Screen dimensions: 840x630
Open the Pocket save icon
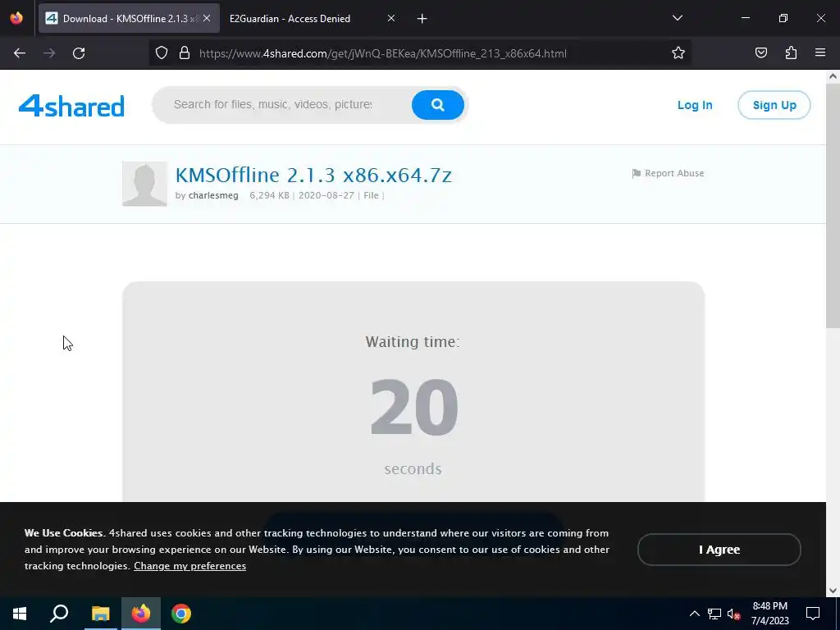pos(760,53)
